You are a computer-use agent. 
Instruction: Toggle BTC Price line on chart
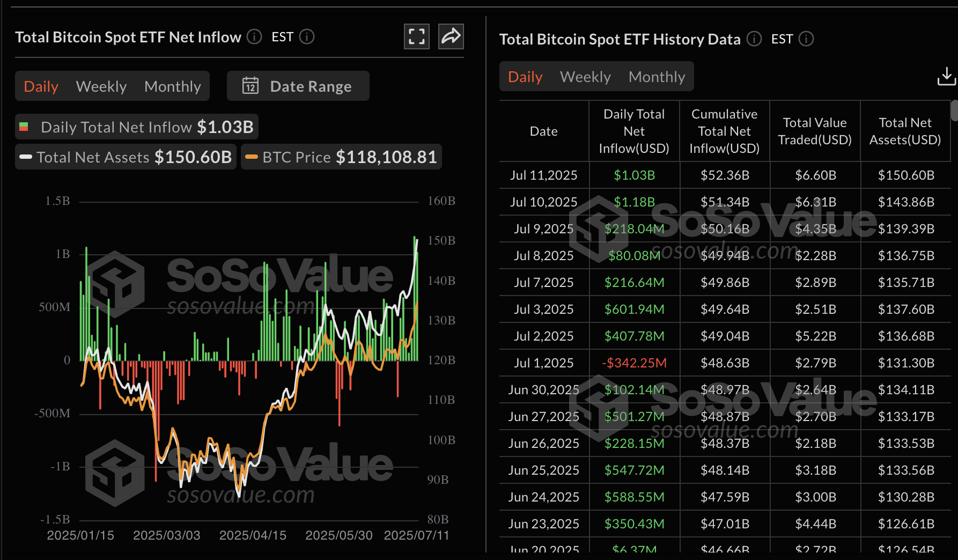tap(341, 157)
